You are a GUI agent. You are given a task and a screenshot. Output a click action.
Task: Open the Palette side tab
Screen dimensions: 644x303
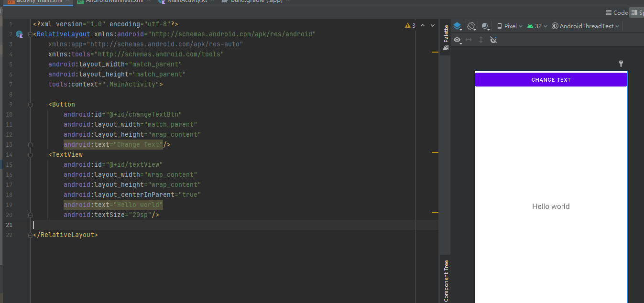tap(446, 37)
